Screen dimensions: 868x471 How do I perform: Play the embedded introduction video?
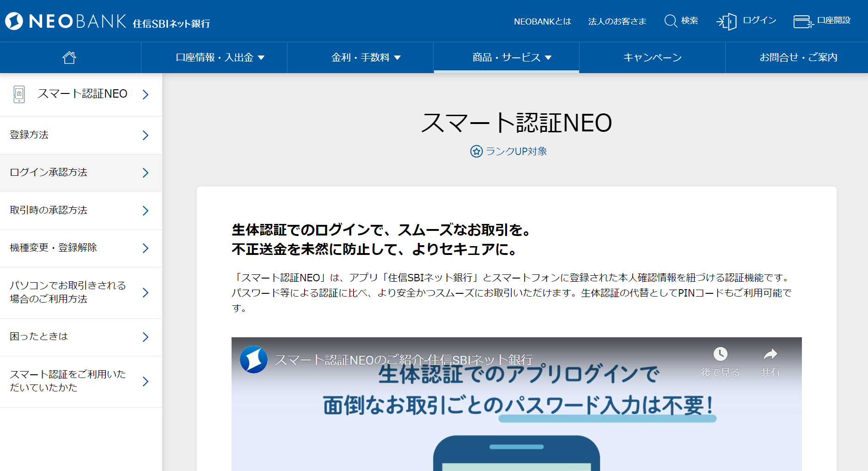[x=516, y=404]
